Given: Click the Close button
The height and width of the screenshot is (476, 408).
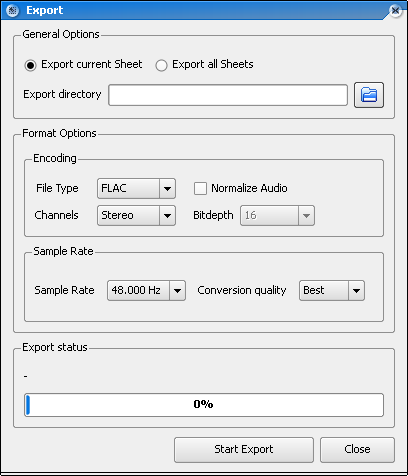Looking at the screenshot, I should click(357, 450).
